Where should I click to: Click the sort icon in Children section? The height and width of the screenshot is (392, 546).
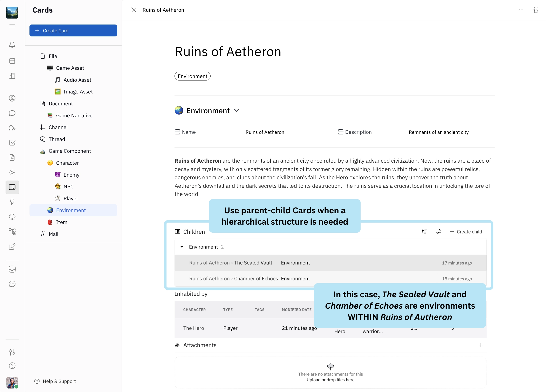coord(424,231)
